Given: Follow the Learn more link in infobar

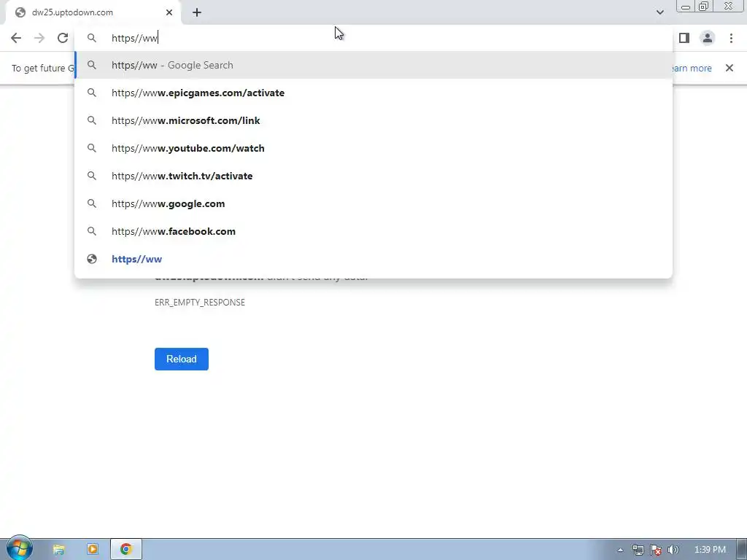Looking at the screenshot, I should (x=691, y=68).
